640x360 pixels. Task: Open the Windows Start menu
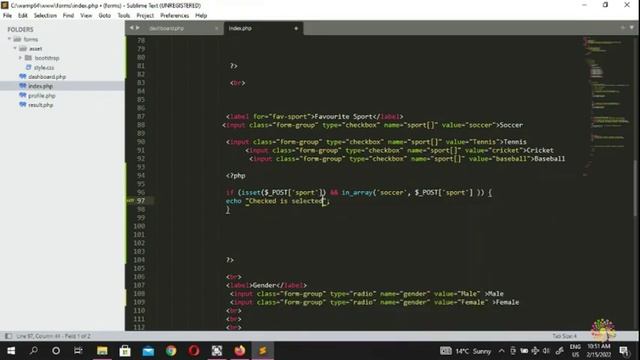(11, 351)
